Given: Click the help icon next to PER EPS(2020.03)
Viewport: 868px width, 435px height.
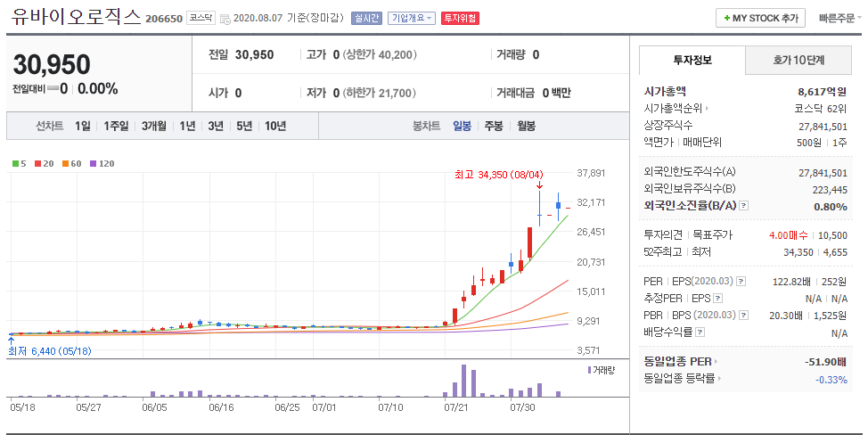Looking at the screenshot, I should click(741, 282).
